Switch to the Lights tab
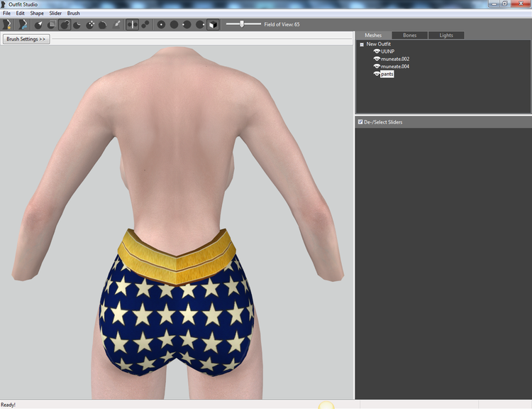Screen dimensions: 532x409 coord(446,36)
